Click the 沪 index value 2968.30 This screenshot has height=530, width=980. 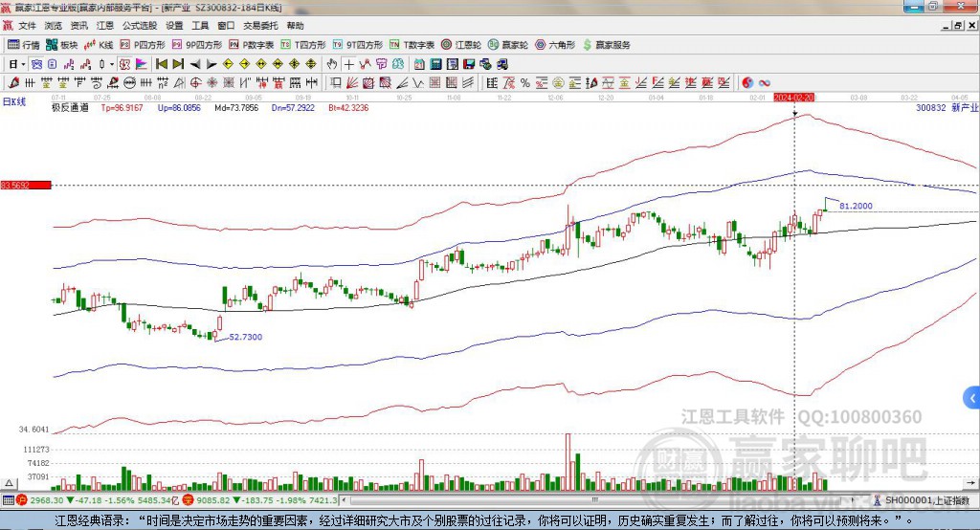click(47, 500)
